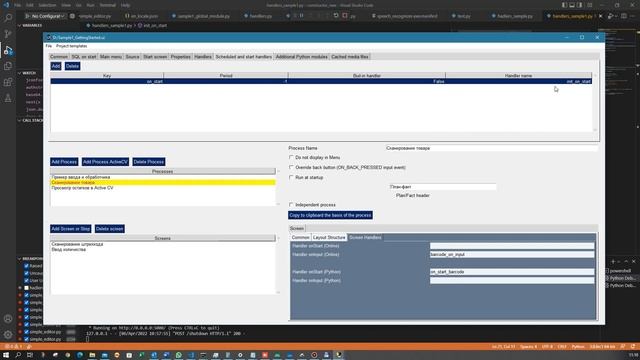
Task: Open launch.json gear icon beside configuration dropdown
Action: click(x=72, y=16)
